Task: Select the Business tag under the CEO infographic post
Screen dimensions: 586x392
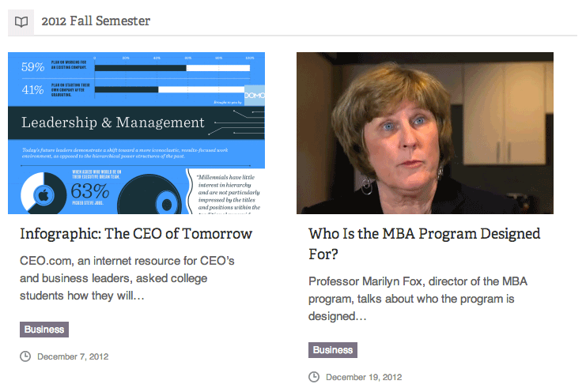Action: click(x=44, y=330)
